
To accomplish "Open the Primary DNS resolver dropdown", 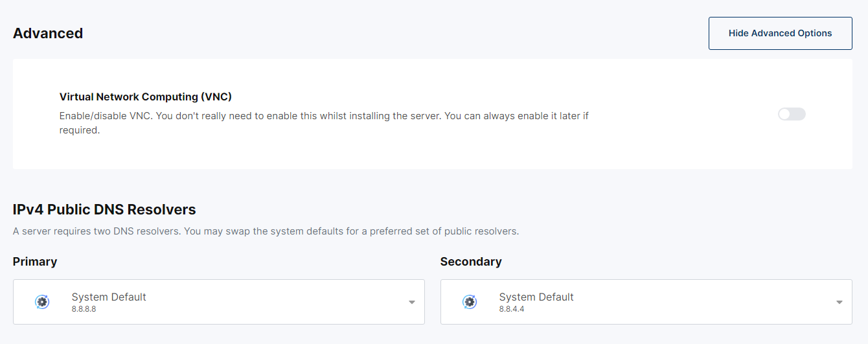I will pos(219,302).
